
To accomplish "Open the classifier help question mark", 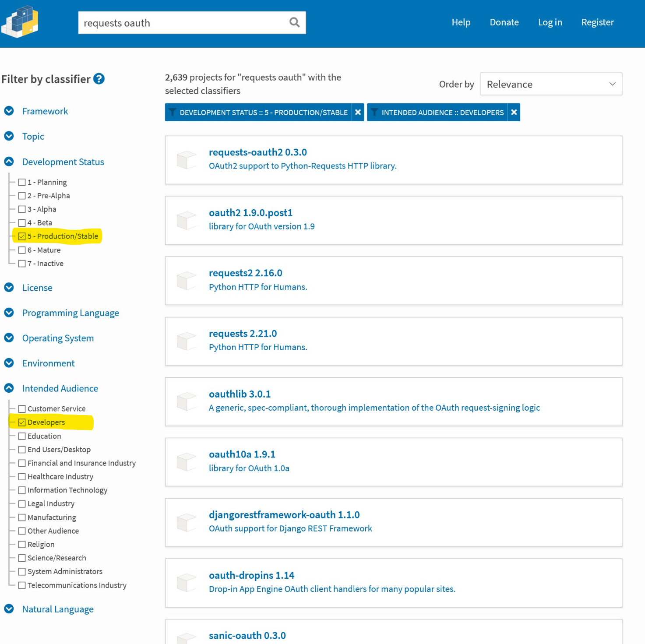I will tap(99, 79).
